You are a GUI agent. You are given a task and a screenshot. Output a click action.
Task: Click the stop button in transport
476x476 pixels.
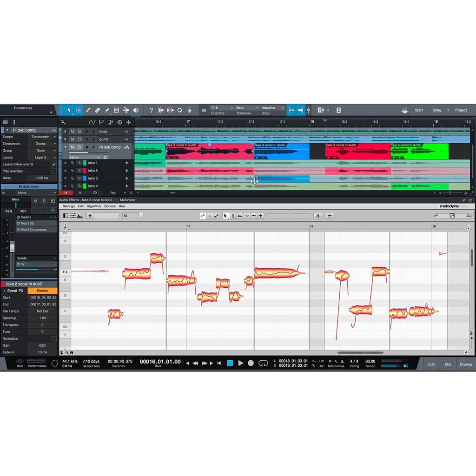[x=230, y=363]
